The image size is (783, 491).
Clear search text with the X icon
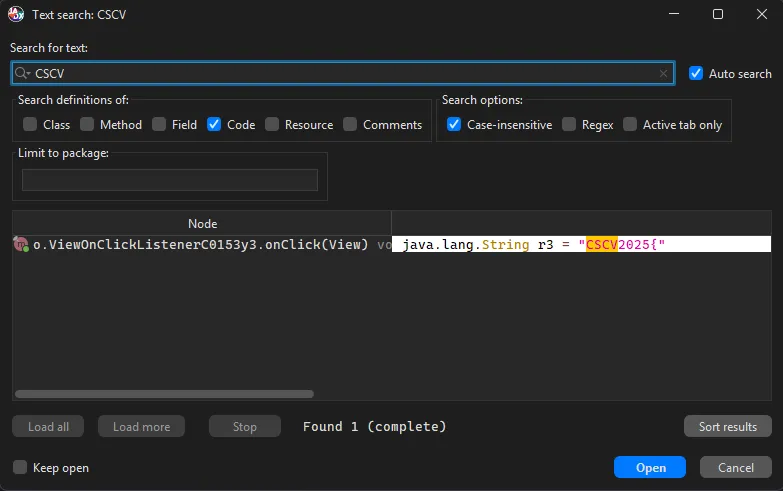coord(663,74)
